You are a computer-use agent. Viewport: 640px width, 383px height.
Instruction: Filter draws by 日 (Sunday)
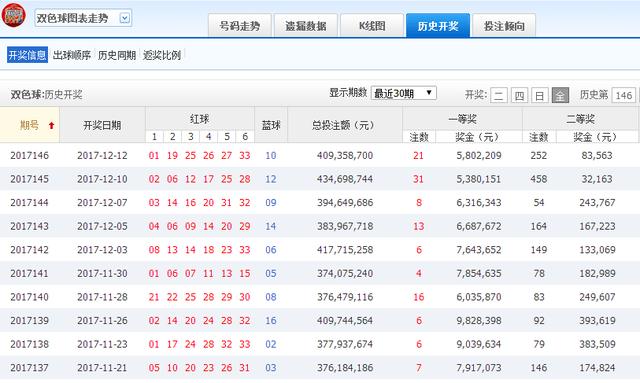click(540, 96)
